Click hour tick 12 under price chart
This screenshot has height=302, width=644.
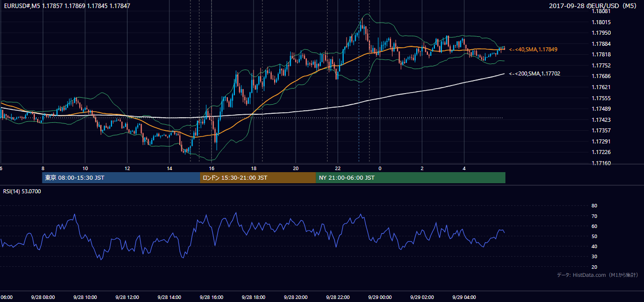[127, 168]
